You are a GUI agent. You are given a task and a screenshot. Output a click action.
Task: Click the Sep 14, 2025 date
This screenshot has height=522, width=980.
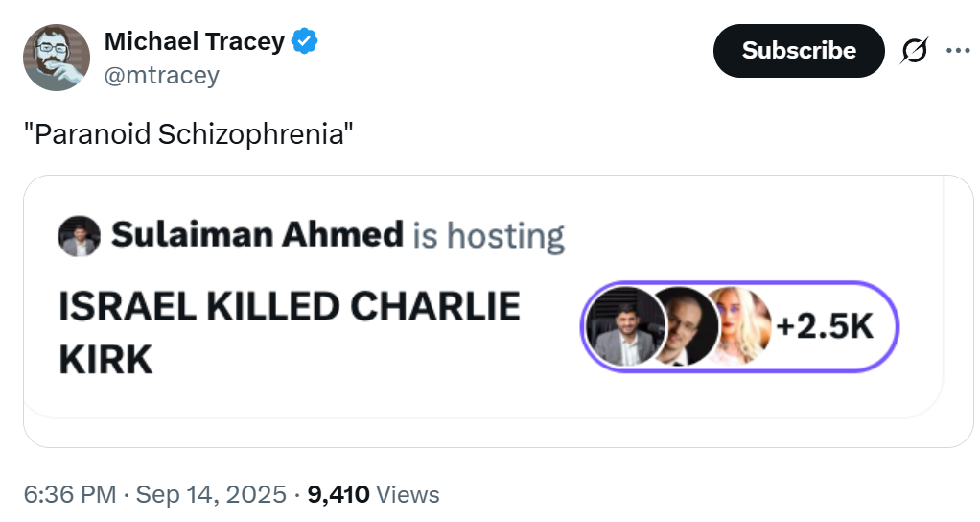click(x=211, y=495)
